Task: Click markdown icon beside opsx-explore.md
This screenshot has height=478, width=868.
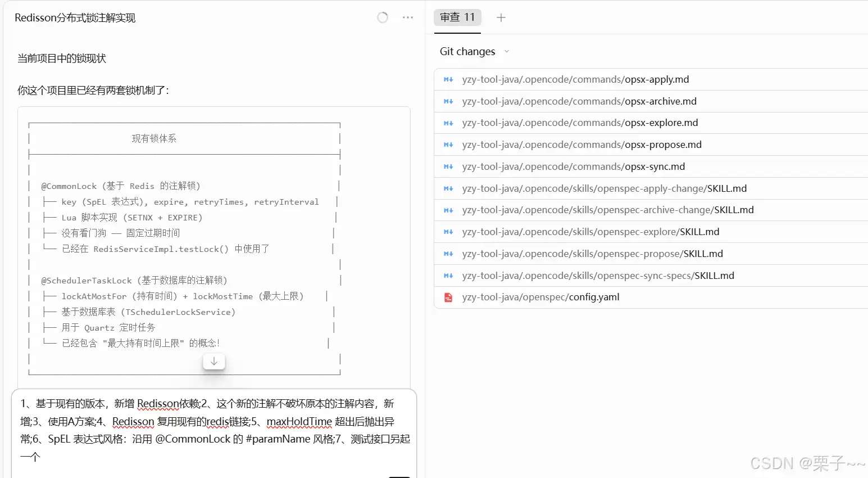Action: [448, 123]
